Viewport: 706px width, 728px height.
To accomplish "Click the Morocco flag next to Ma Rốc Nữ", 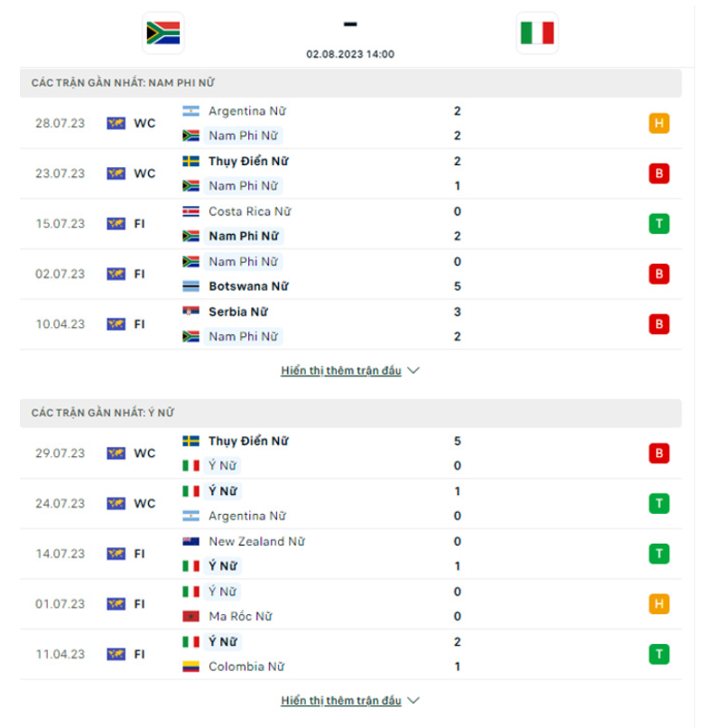I will click(x=191, y=617).
